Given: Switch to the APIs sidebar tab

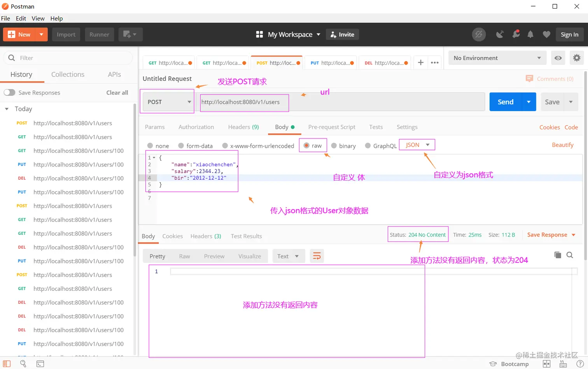Looking at the screenshot, I should click(114, 74).
